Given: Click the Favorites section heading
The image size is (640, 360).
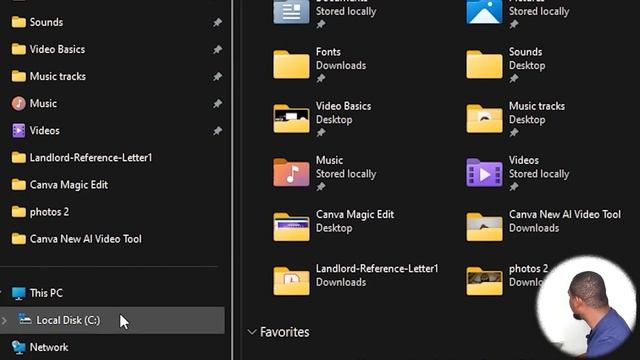Looking at the screenshot, I should tap(284, 332).
